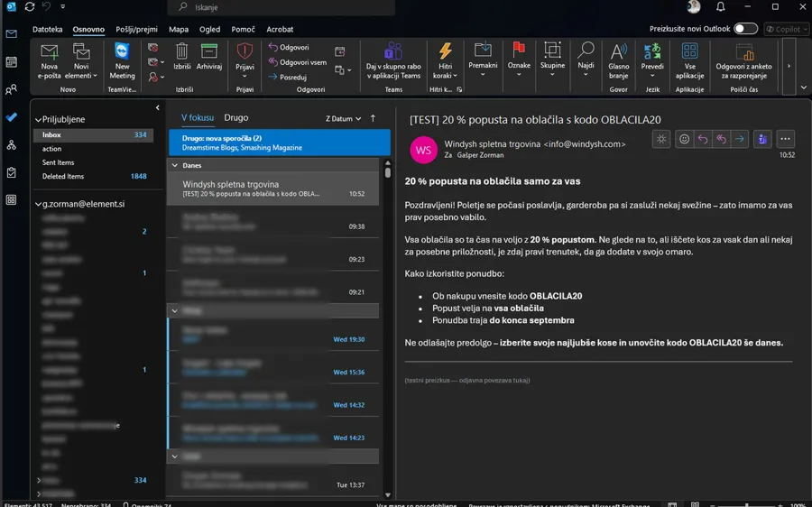Open the Najdi search menu
Image resolution: width=812 pixels, height=507 pixels.
(x=586, y=60)
